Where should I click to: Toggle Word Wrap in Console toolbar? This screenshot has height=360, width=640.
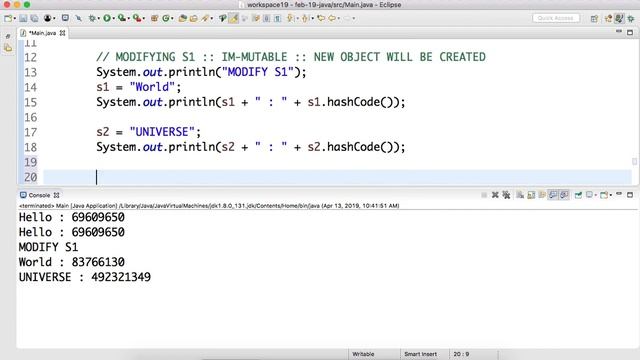click(542, 195)
